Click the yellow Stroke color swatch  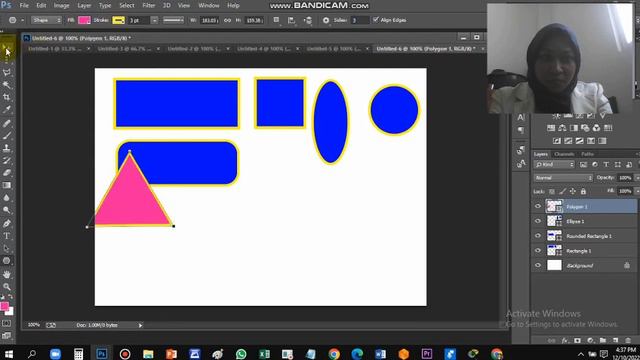(118, 20)
